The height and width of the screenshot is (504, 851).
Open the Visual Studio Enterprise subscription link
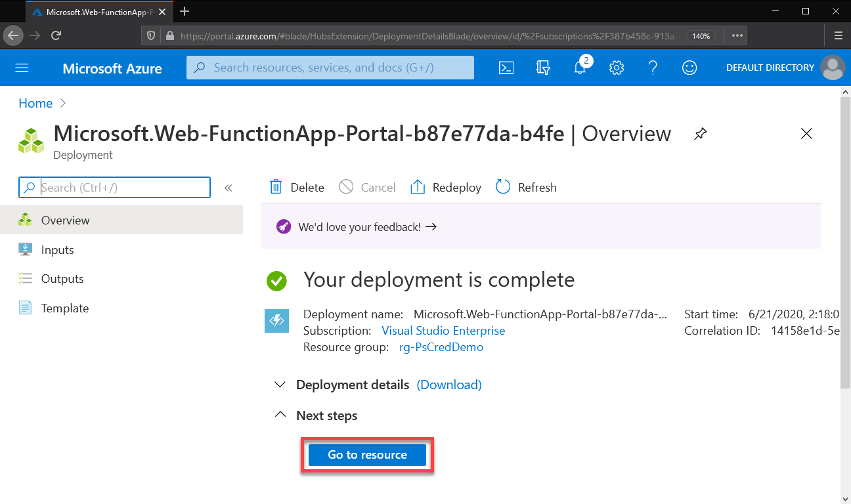click(443, 331)
